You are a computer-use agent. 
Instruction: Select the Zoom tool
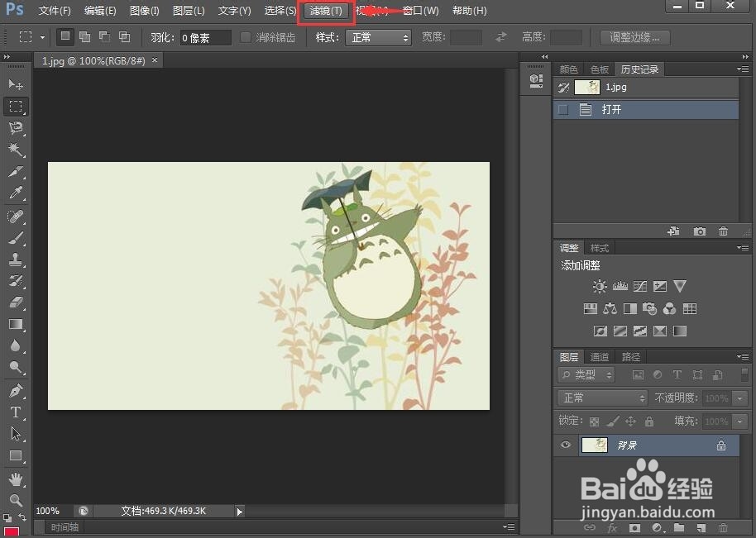pyautogui.click(x=16, y=501)
